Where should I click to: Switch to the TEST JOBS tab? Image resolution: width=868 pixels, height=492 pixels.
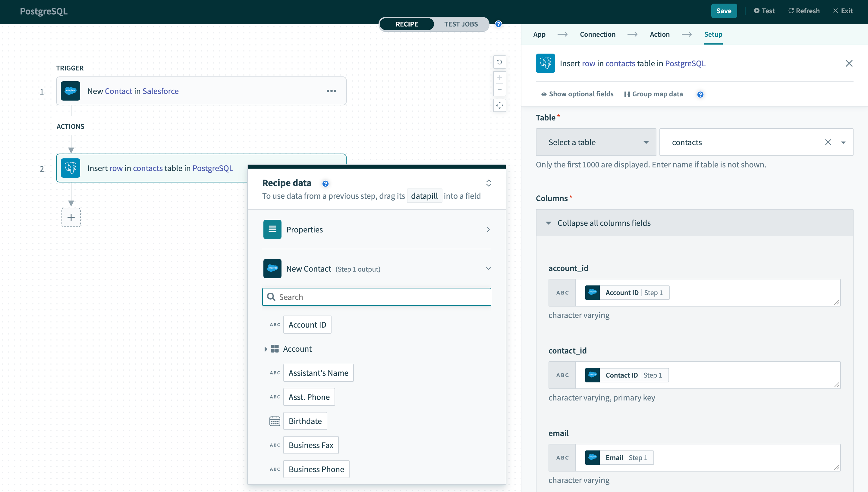click(x=461, y=24)
